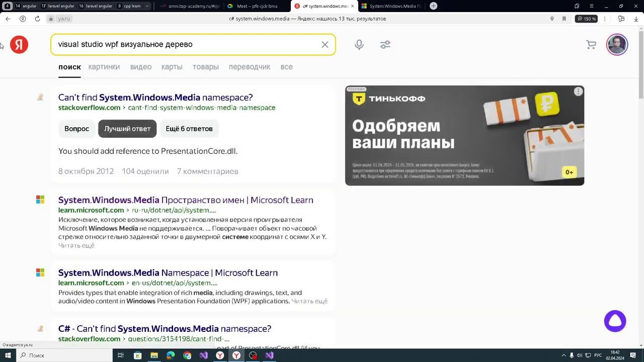Switch to the Meet – pfk-cjck-bma tab
This screenshot has width=644, height=362.
pyautogui.click(x=256, y=6)
